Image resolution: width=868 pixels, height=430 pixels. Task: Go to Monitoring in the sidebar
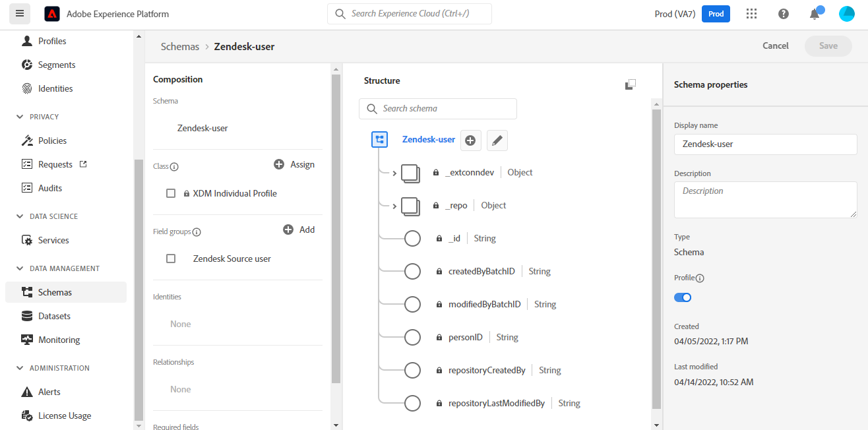(x=59, y=340)
